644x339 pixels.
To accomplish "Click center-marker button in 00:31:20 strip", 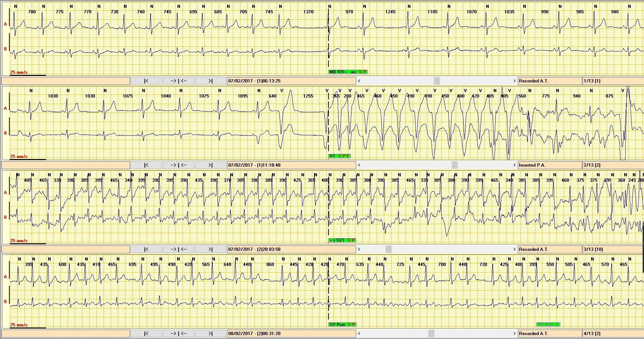I will [x=178, y=334].
